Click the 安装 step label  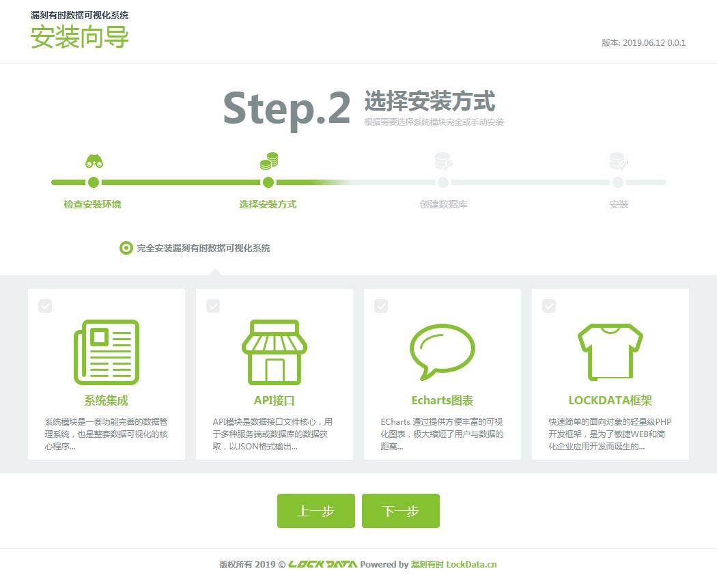pos(619,204)
